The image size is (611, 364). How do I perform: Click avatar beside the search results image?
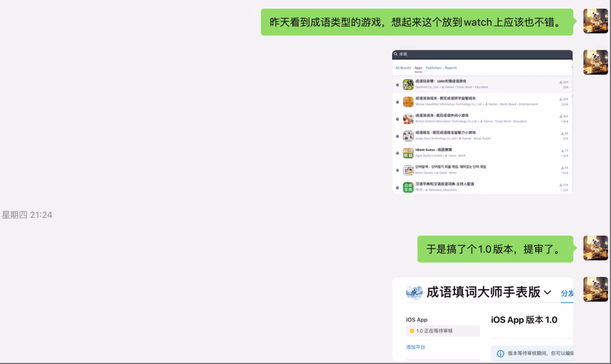tap(595, 62)
